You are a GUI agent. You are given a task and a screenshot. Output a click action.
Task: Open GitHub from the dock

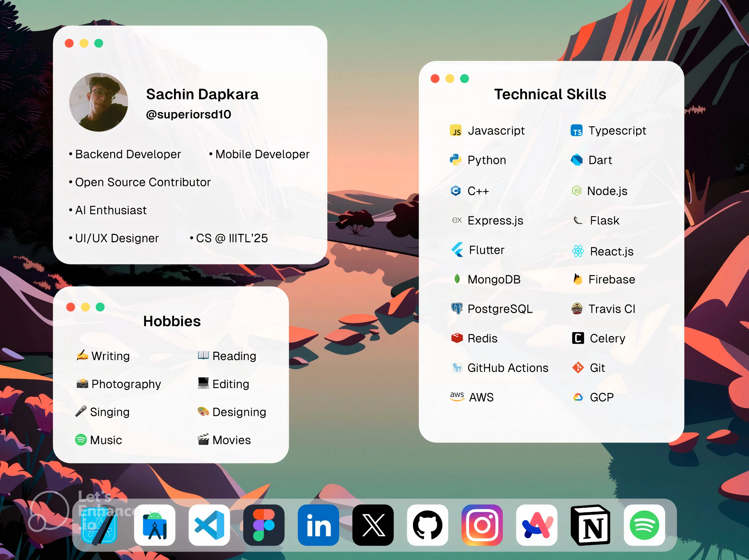coord(427,525)
